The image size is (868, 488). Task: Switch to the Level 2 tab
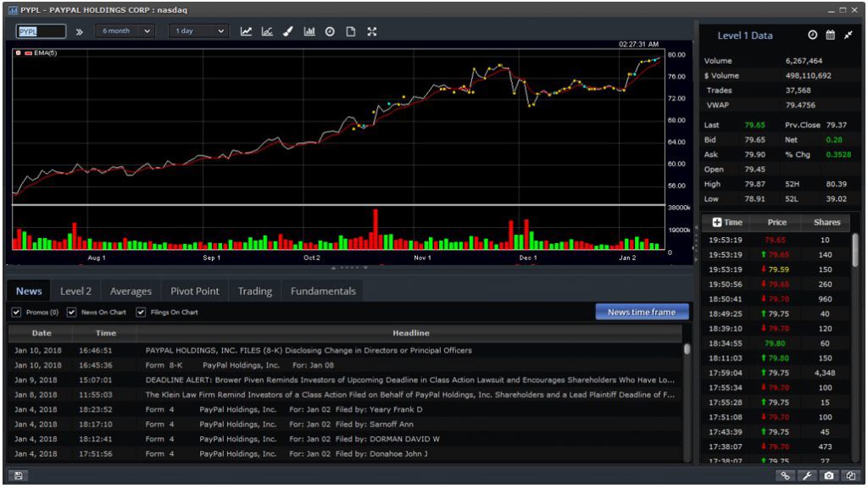[x=75, y=291]
